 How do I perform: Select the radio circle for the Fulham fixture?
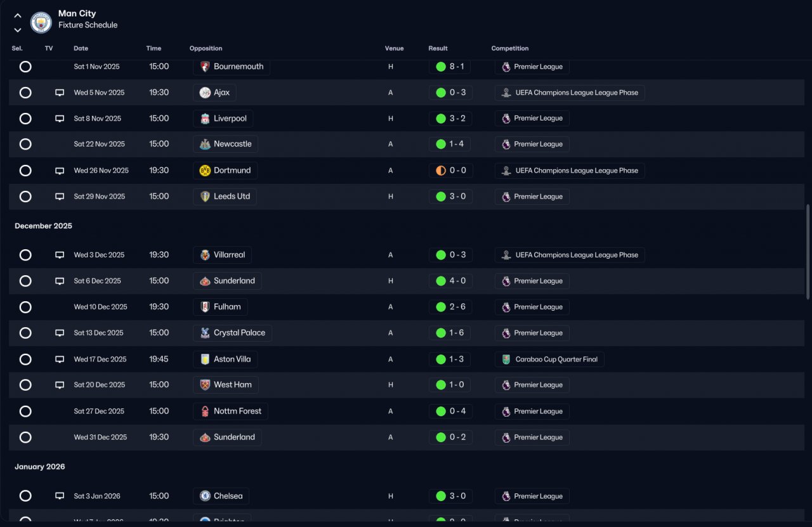[25, 307]
